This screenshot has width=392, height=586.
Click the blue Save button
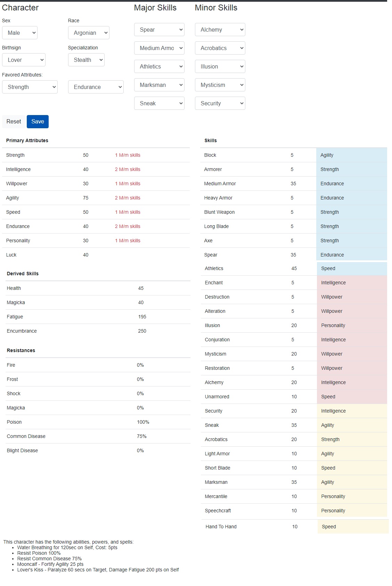[x=38, y=122]
